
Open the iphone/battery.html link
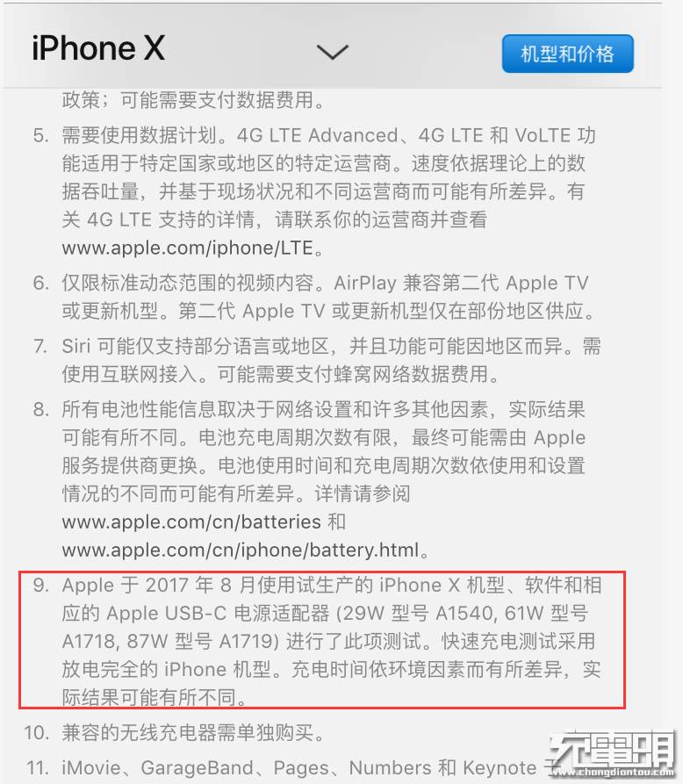point(240,550)
